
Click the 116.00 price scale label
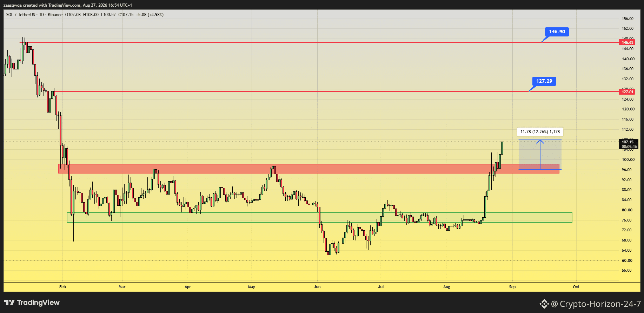click(628, 120)
